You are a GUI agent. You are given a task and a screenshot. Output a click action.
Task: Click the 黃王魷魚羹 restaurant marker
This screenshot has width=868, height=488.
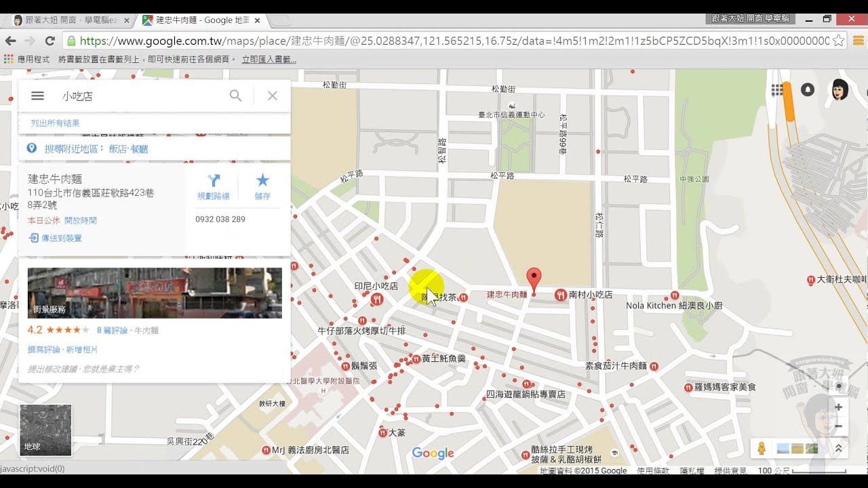coord(416,359)
